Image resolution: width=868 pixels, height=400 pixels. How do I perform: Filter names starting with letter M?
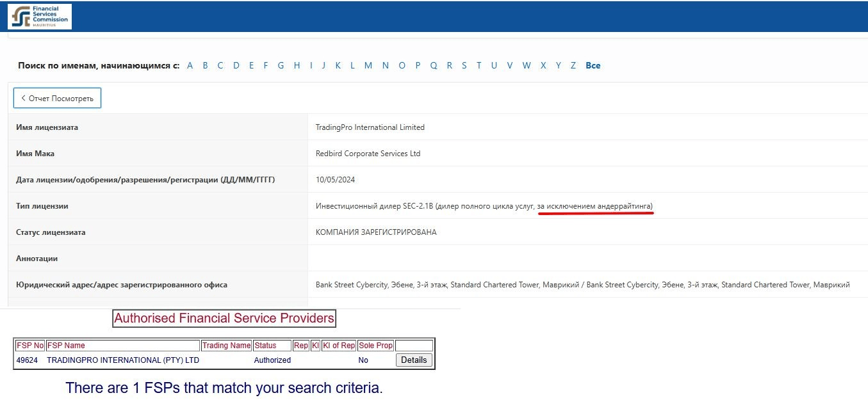click(368, 65)
